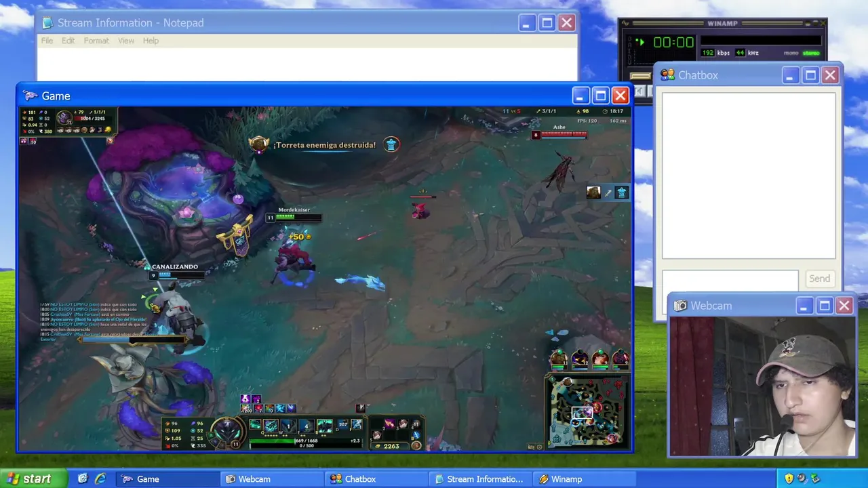
Task: Open the Format menu in Notepad
Action: (x=96, y=41)
